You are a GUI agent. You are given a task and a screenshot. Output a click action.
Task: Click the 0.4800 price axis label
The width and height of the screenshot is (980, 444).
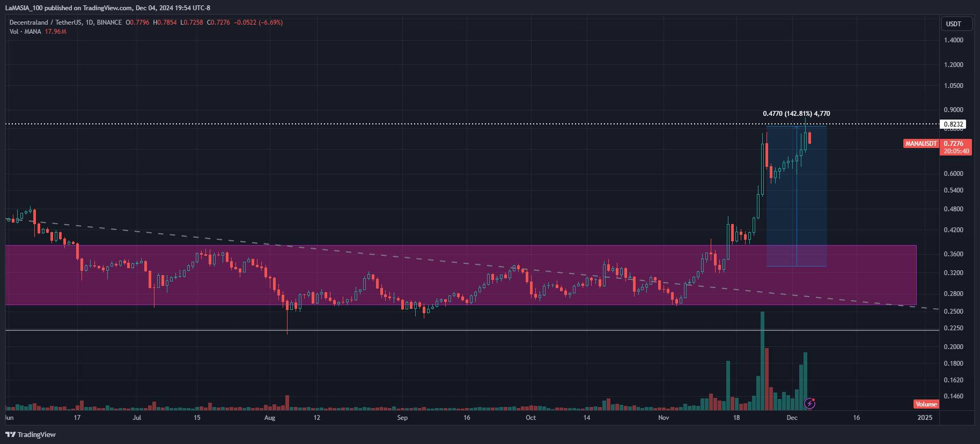[953, 209]
